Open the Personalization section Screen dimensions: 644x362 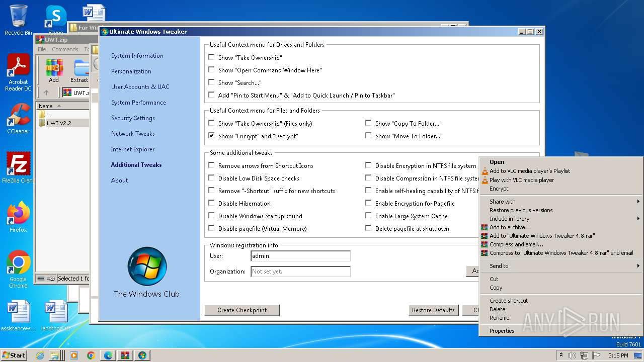tap(131, 71)
